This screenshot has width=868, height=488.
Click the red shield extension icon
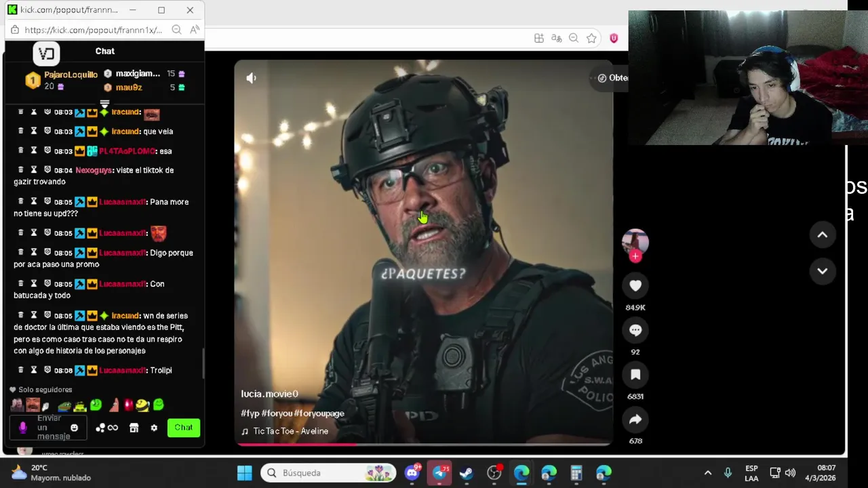click(x=614, y=39)
